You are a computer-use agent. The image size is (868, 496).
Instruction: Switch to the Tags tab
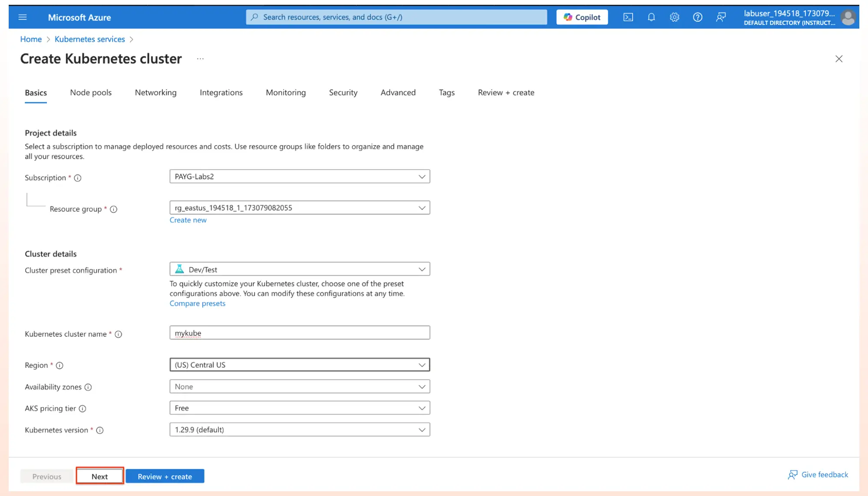tap(446, 92)
